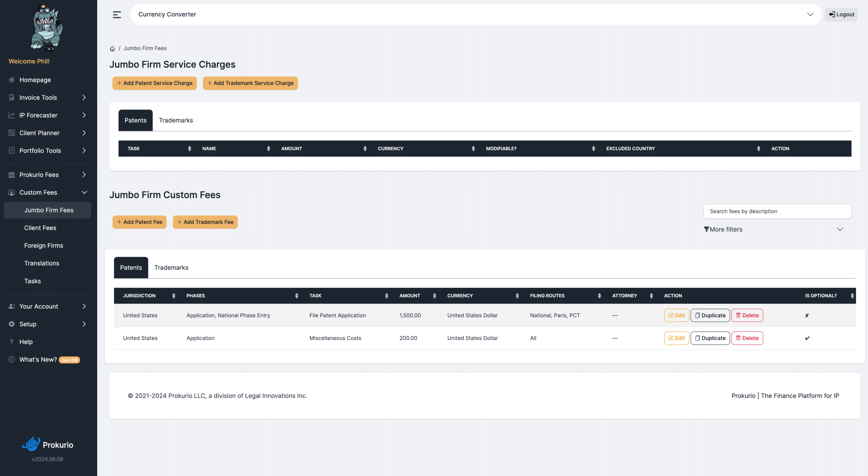The image size is (868, 476).
Task: Edit the File Patent Application fee
Action: [x=676, y=315]
